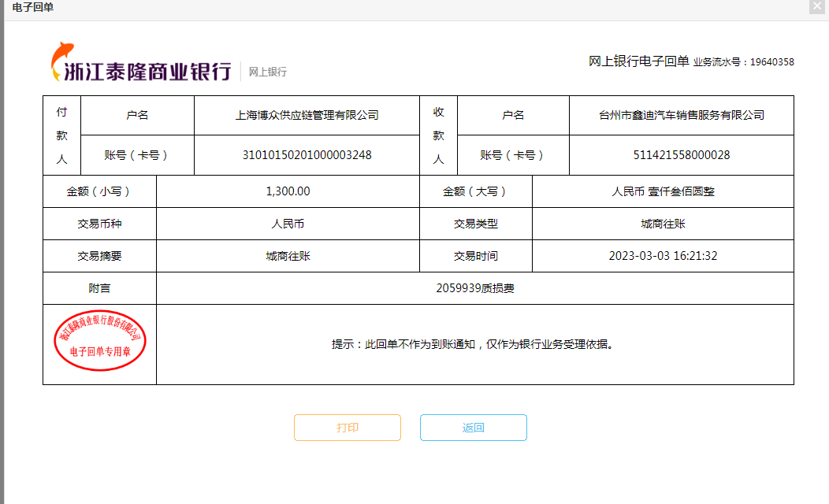This screenshot has height=504, width=829.
Task: Click the 打印 (Print) button
Action: pos(348,428)
